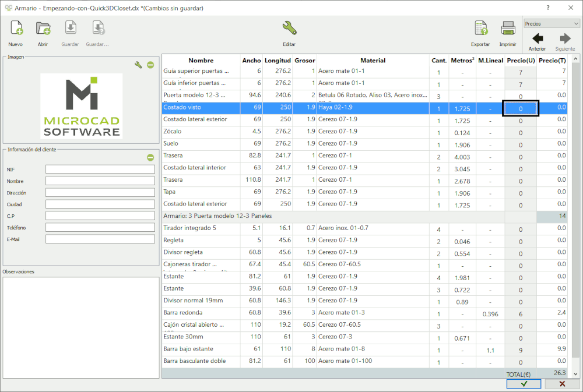Viewport: 583px width, 392px height.
Task: Confirm with the green checkmark button
Action: point(524,384)
